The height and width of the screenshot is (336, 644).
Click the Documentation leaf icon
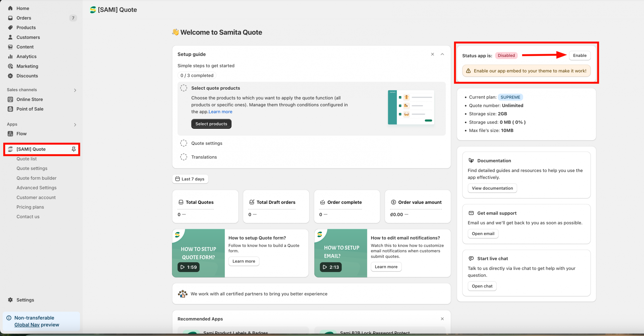(x=471, y=160)
